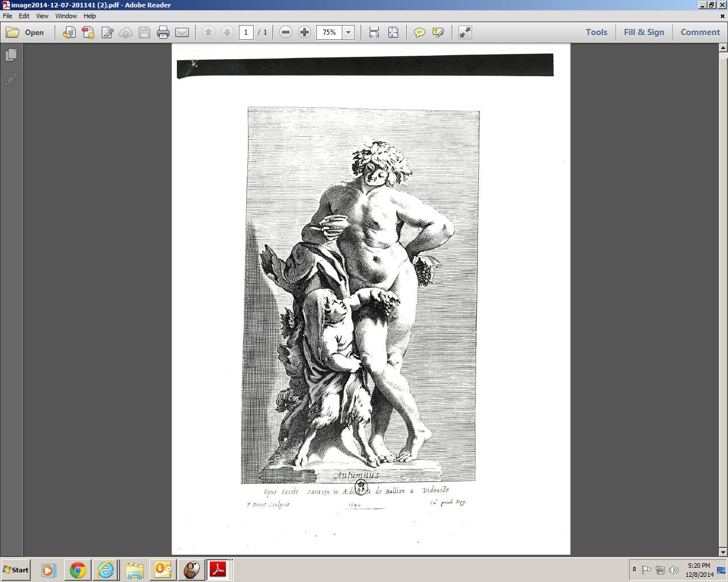The width and height of the screenshot is (728, 582).
Task: Select the highlight text tool
Action: pos(439,32)
